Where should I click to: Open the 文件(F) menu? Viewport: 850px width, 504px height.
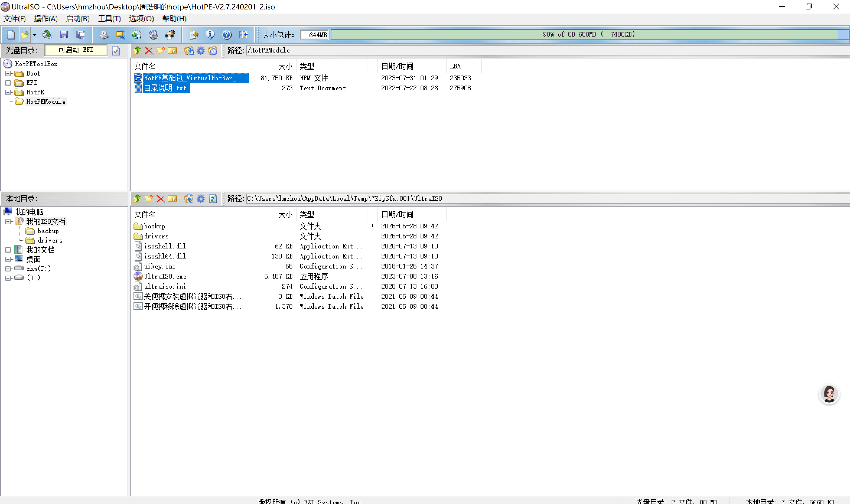coord(14,19)
